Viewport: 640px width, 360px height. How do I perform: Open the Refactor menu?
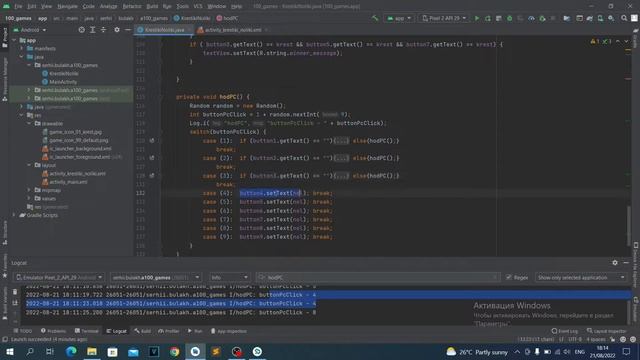tap(131, 6)
